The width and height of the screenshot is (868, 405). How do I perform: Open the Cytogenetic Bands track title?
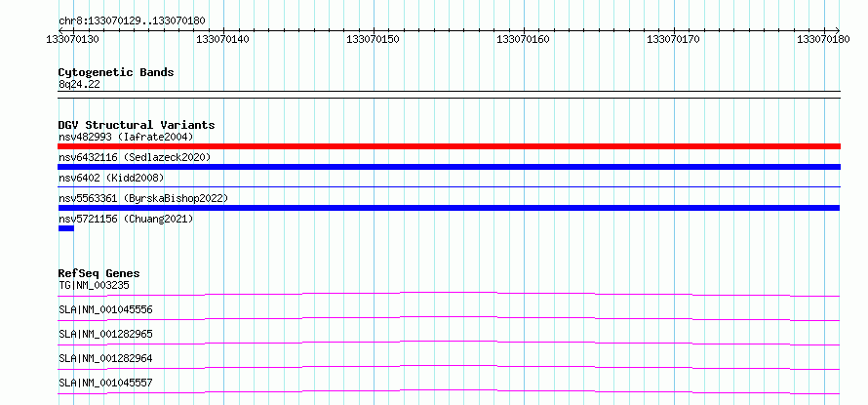116,72
